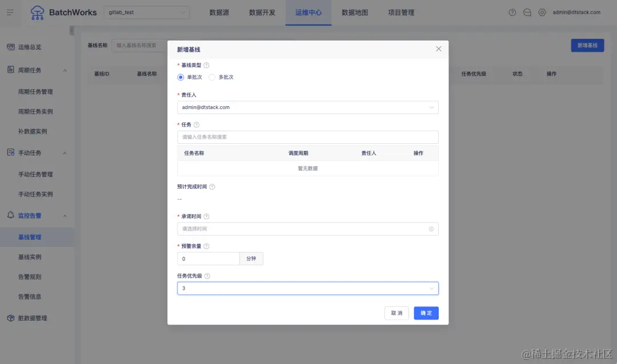Image resolution: width=617 pixels, height=364 pixels.
Task: Click the 任务名称 column header
Action: coord(194,153)
